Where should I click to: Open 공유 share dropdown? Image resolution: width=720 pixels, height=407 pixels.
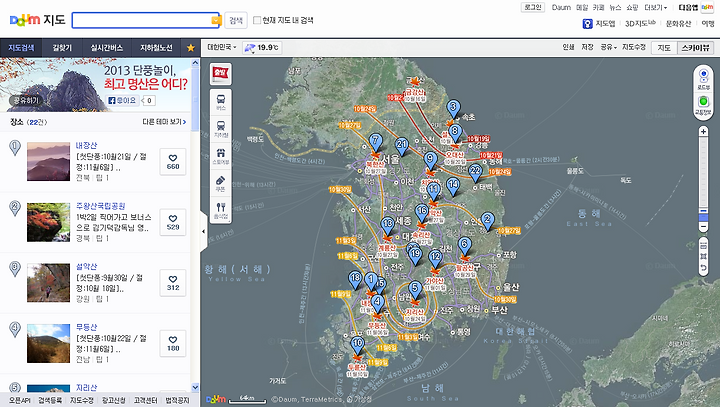click(608, 47)
